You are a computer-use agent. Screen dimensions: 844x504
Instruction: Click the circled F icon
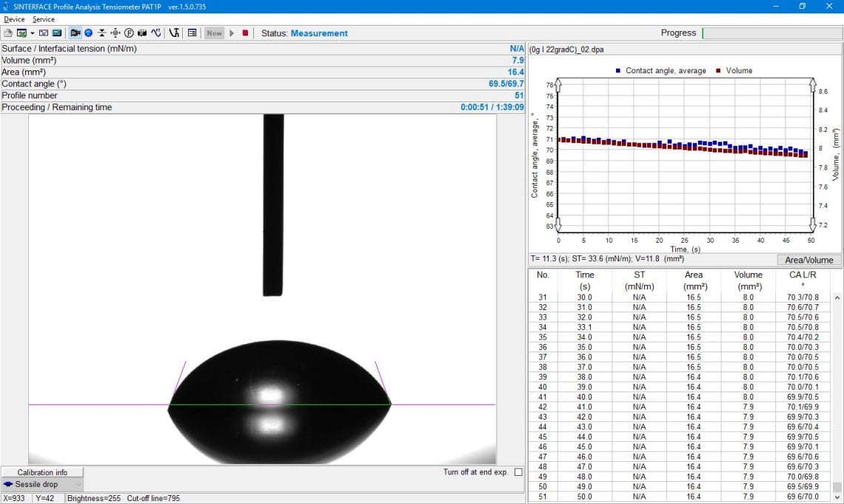pyautogui.click(x=129, y=33)
